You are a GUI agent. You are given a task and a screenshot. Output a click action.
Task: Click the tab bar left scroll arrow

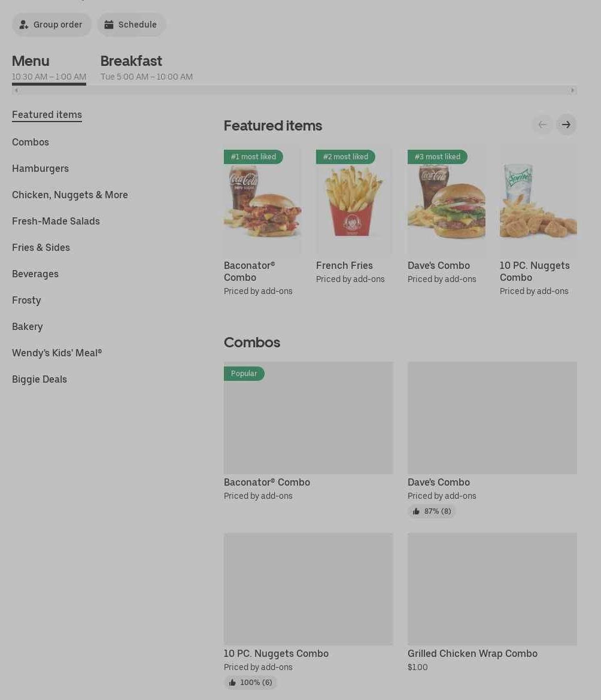point(16,90)
